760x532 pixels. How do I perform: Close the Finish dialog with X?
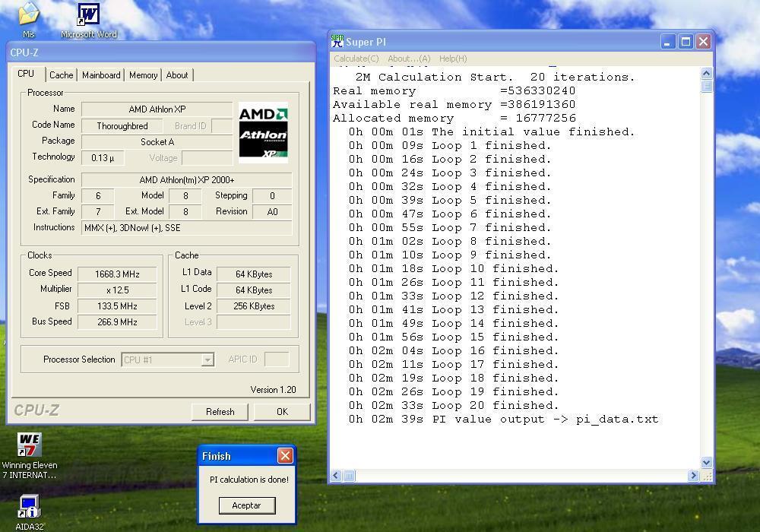(x=285, y=456)
